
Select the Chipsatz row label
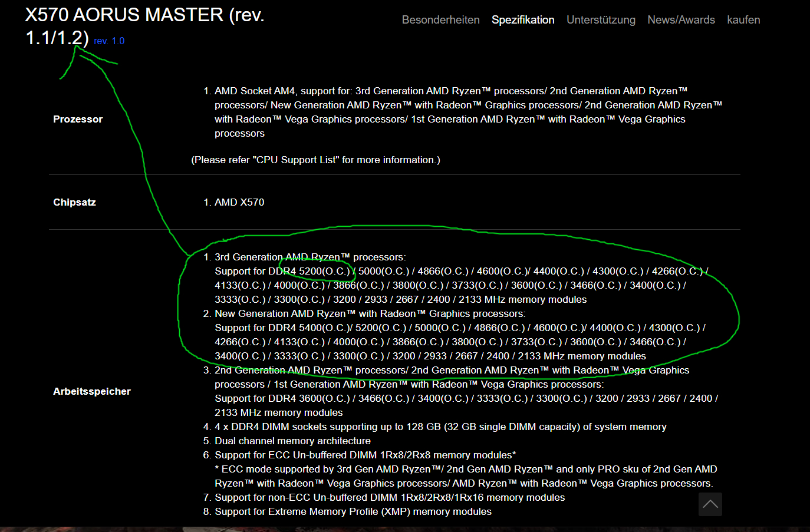click(x=74, y=202)
